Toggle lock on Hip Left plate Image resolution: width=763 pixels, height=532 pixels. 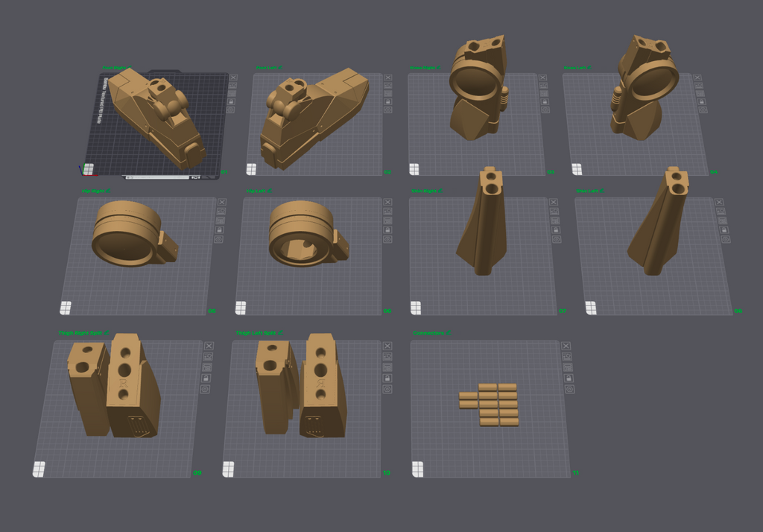pos(387,229)
